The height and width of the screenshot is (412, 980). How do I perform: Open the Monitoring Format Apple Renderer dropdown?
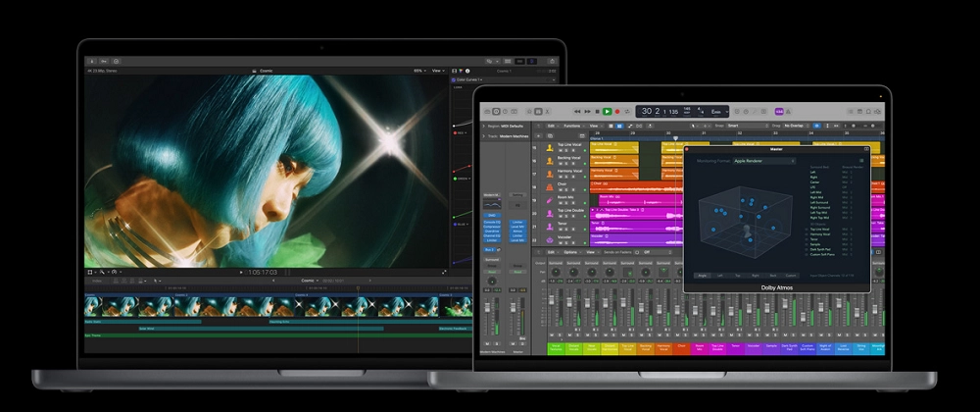764,161
